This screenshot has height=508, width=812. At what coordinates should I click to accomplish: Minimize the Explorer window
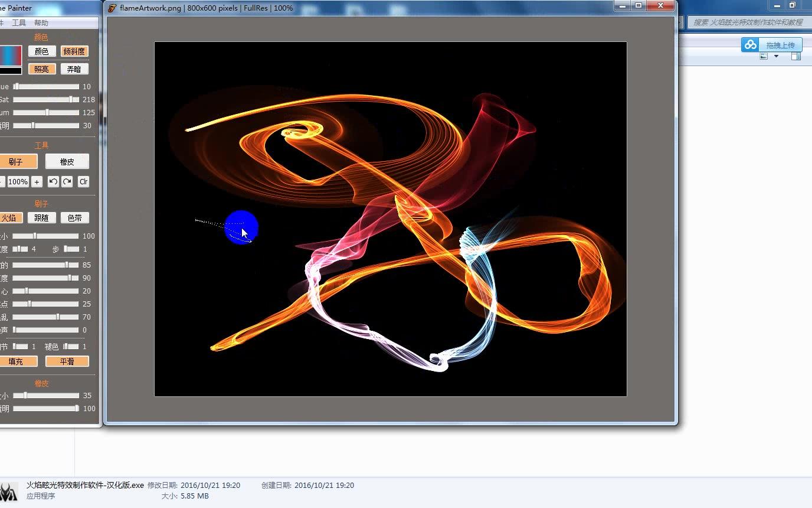point(778,5)
